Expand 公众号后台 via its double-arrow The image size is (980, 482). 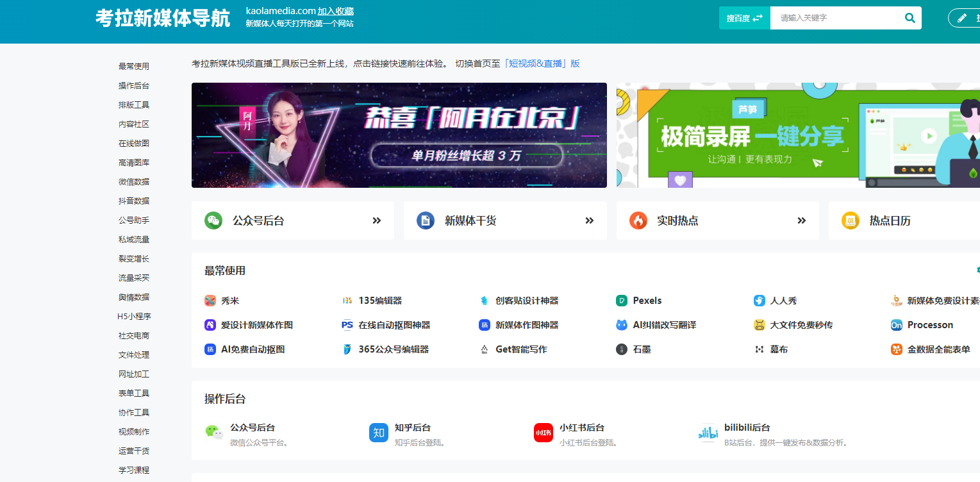pos(375,220)
